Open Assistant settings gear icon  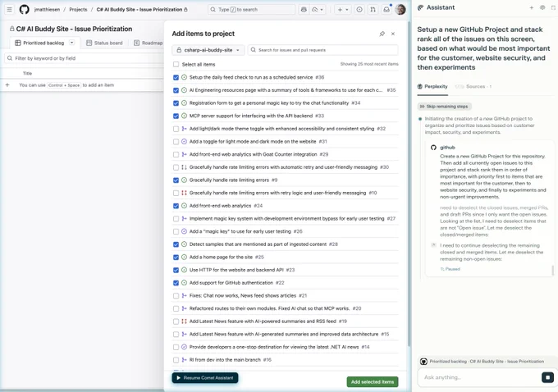(542, 7)
